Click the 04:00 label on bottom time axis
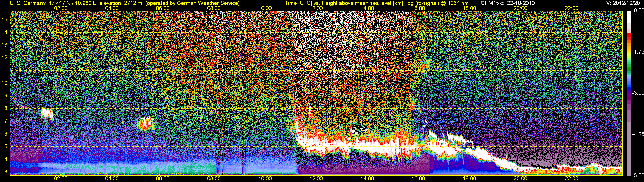This screenshot has width=644, height=182. tap(112, 179)
